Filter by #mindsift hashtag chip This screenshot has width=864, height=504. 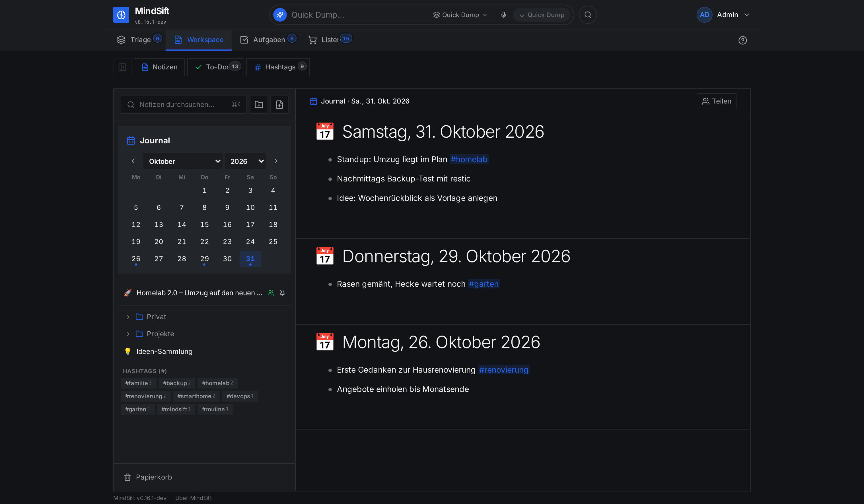tap(176, 409)
